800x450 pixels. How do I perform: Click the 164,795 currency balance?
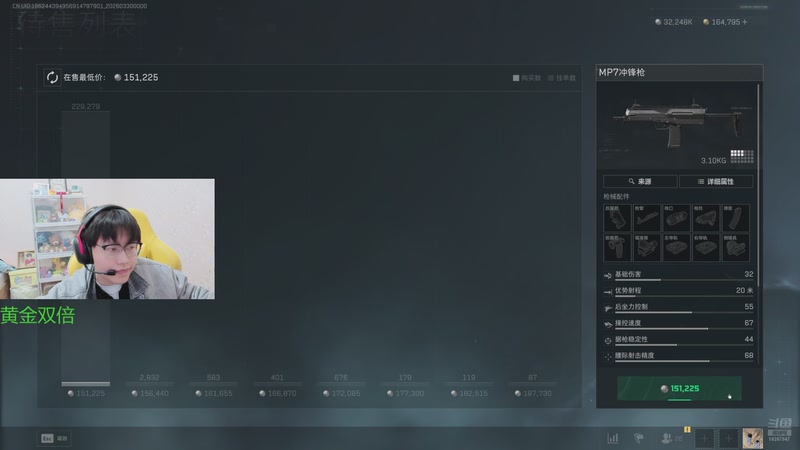pyautogui.click(x=721, y=22)
